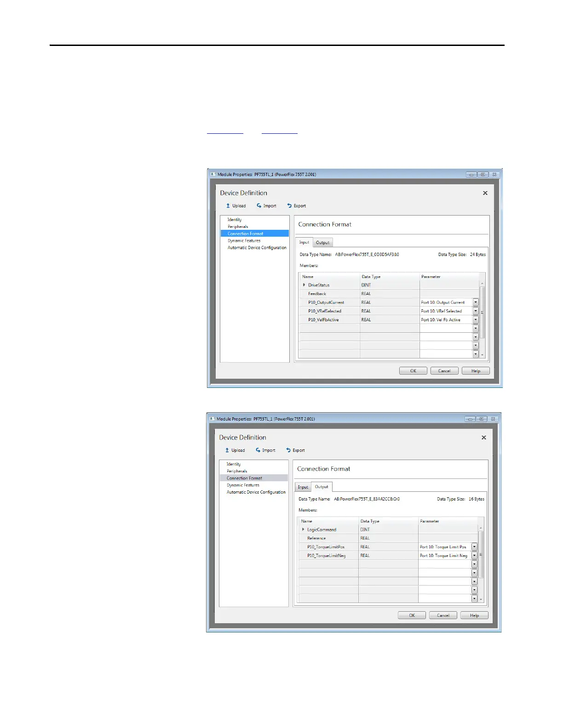Select Dynamic Features in the DriveStatus dialog's sidebar
This screenshot has height=728, width=563.
pos(244,241)
